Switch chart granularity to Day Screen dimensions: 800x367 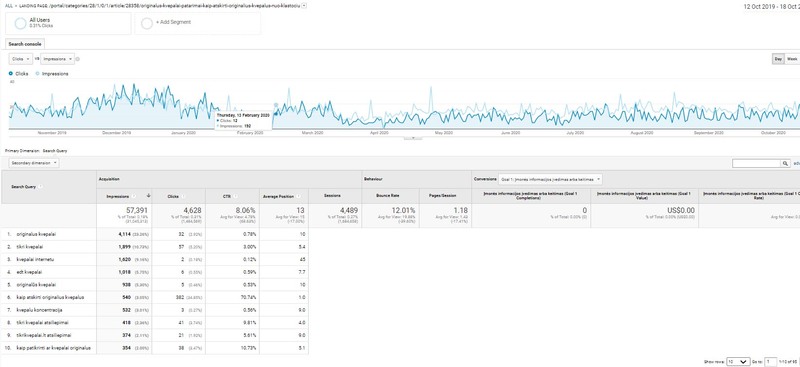778,59
